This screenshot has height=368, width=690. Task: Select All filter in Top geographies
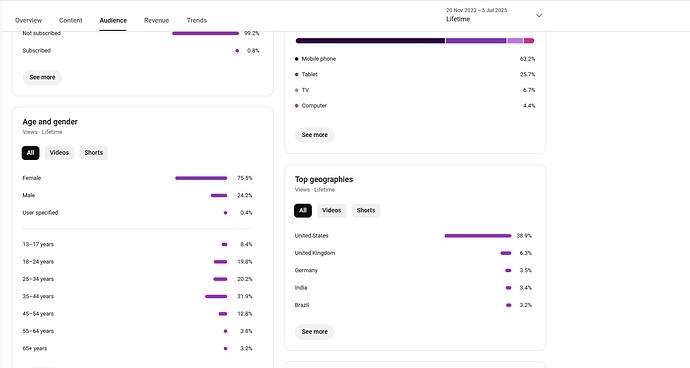pos(303,210)
